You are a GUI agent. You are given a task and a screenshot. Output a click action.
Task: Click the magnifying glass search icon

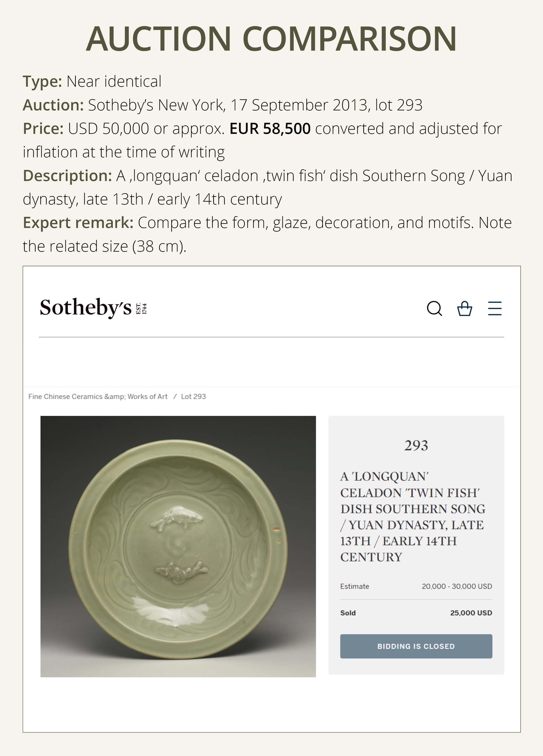click(x=434, y=308)
